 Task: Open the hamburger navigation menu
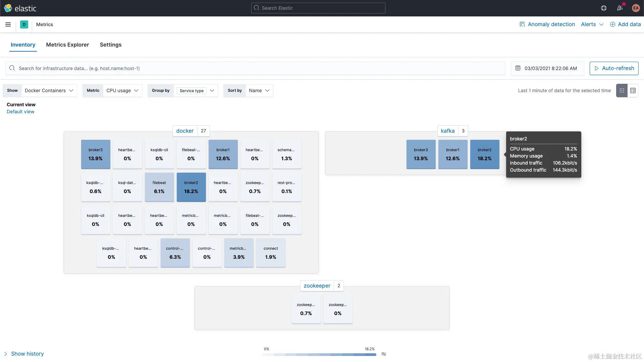(8, 24)
